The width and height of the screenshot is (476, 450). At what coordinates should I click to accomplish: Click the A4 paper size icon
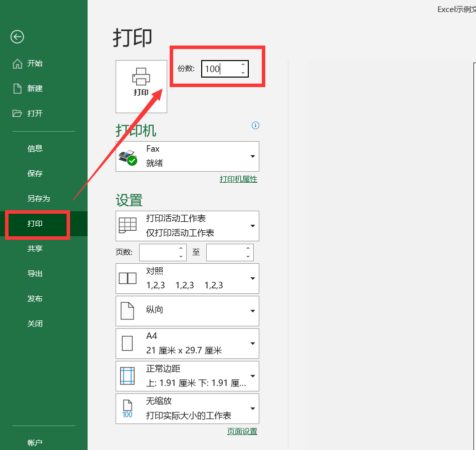coord(127,343)
